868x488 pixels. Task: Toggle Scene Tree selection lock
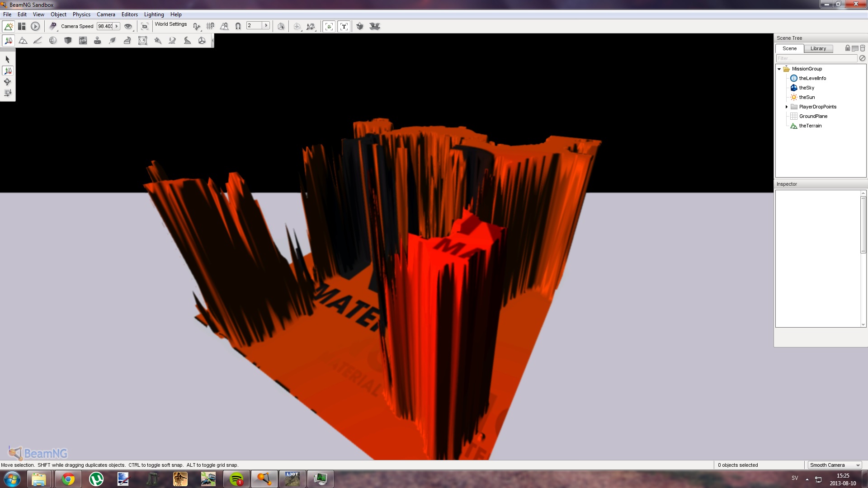point(848,48)
